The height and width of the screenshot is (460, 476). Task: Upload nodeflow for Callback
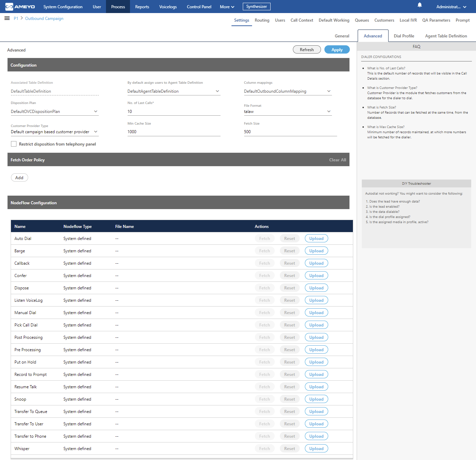(x=316, y=263)
